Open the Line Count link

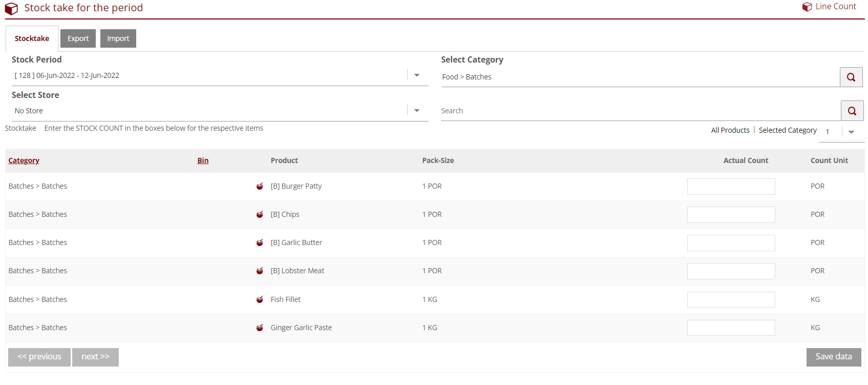pos(830,7)
